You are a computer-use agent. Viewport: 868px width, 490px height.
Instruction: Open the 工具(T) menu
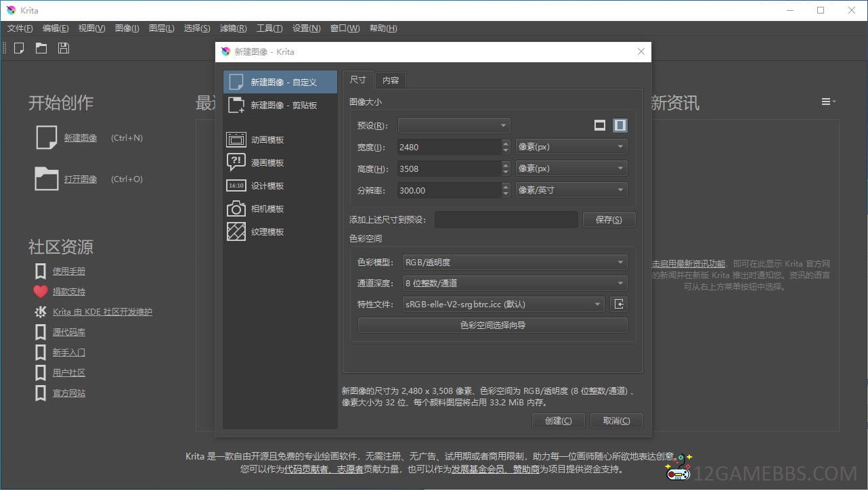(269, 28)
